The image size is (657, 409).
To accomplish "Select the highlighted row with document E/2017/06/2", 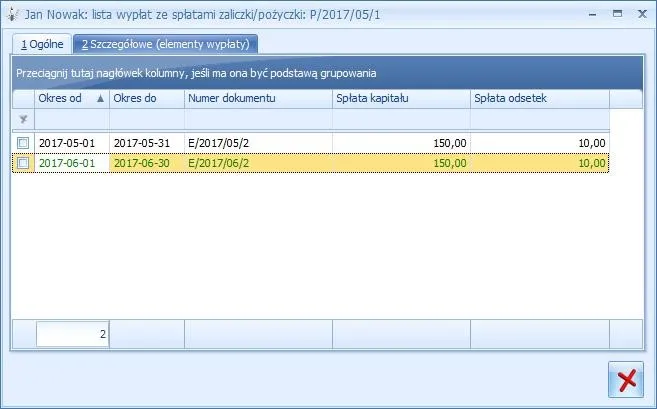I will point(258,163).
